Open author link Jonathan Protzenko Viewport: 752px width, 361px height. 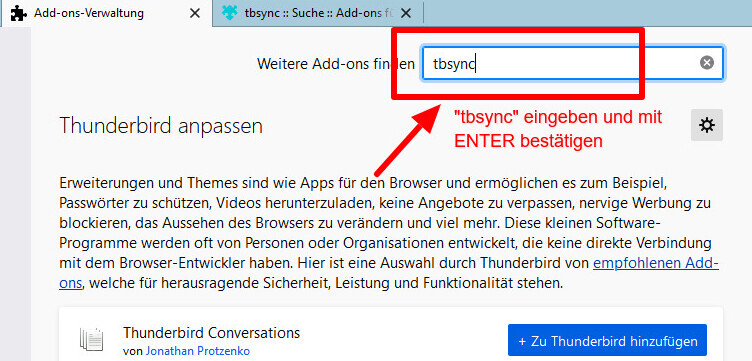click(198, 351)
